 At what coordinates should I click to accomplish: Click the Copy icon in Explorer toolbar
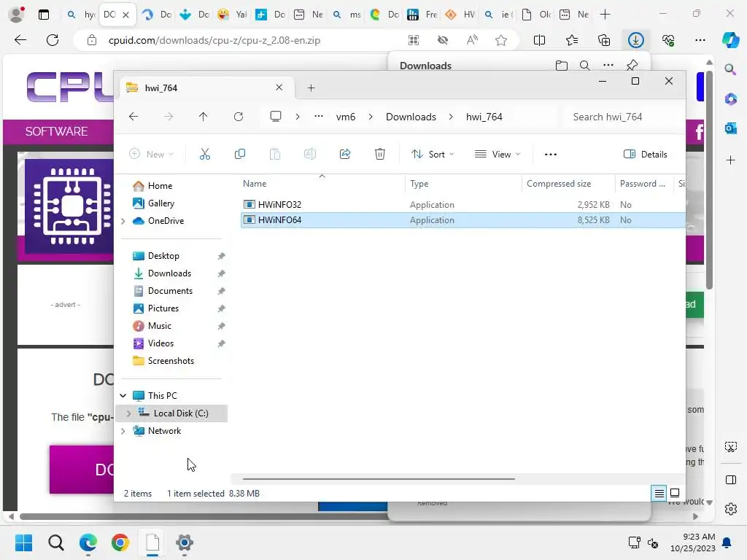(x=239, y=155)
